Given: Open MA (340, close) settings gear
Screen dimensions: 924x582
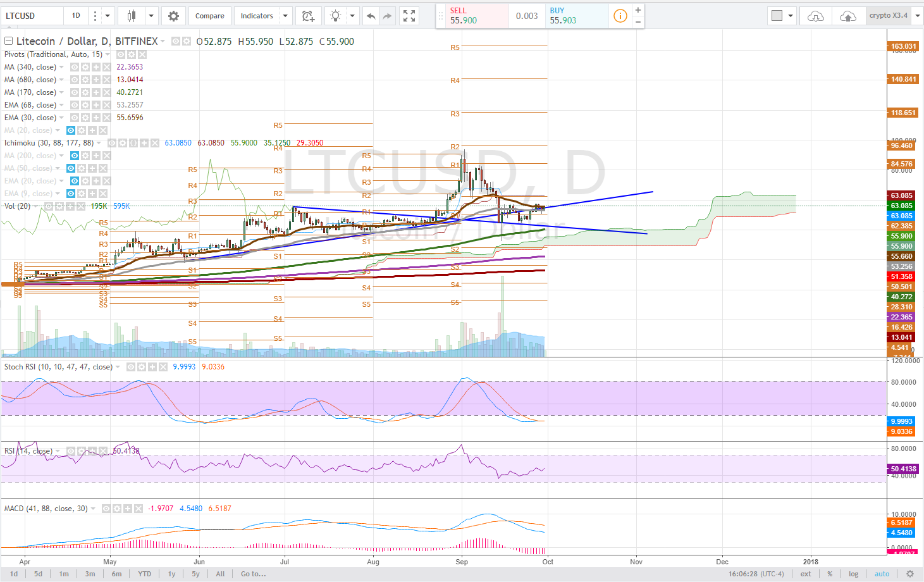Looking at the screenshot, I should (x=85, y=67).
